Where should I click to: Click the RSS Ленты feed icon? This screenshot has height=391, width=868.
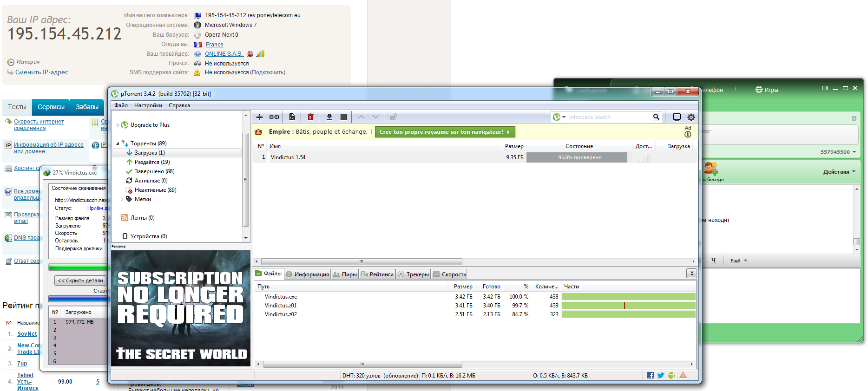pos(125,218)
